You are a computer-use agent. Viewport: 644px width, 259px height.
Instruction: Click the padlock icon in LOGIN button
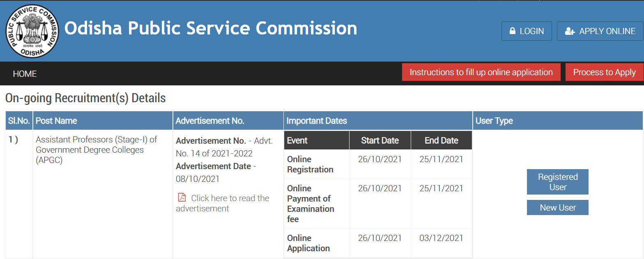tap(512, 31)
